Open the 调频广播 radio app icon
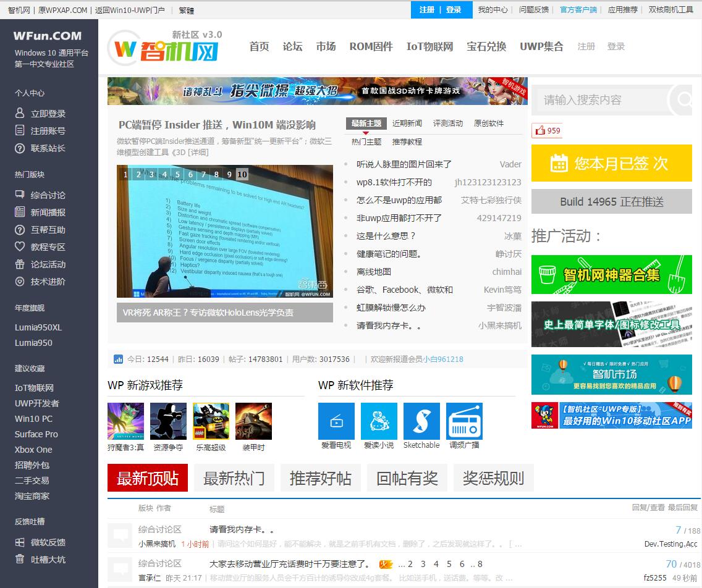Viewport: 702px width, 588px height. (464, 421)
